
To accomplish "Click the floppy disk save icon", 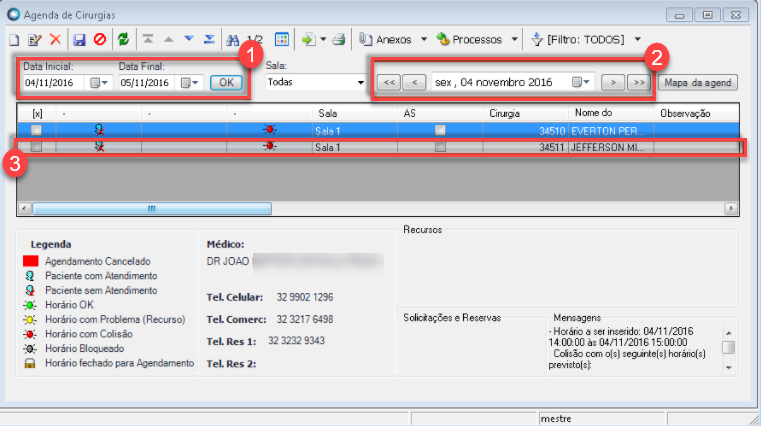I will (79, 40).
